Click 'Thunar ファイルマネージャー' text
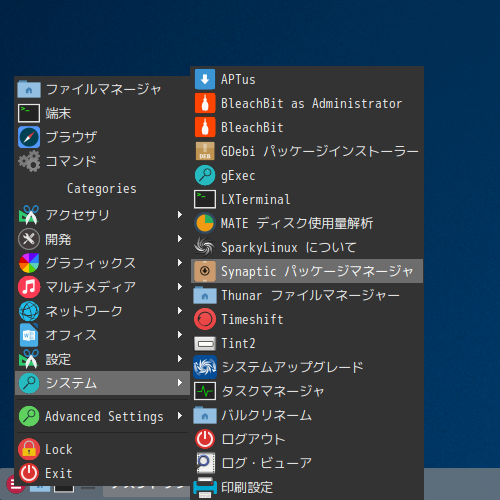This screenshot has width=500, height=500. (310, 296)
